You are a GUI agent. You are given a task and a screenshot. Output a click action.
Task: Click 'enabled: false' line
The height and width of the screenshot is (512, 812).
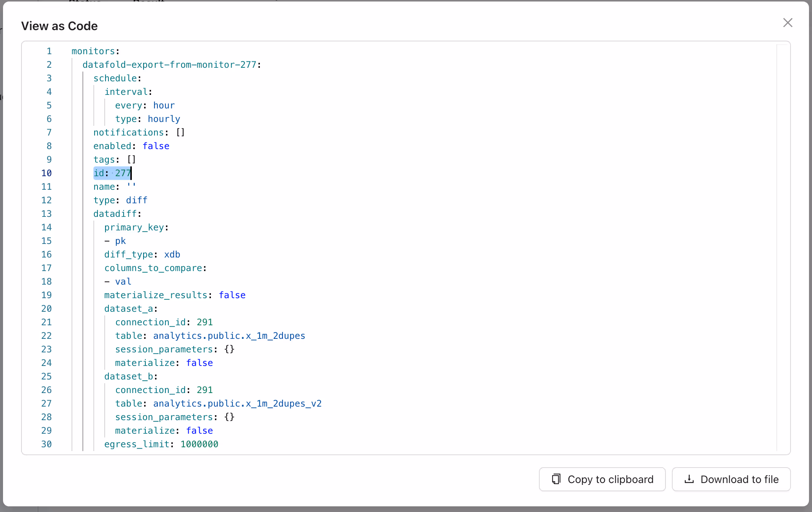tap(131, 146)
